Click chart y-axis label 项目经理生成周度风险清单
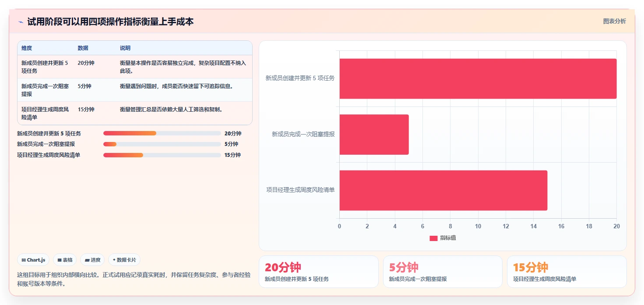Screen dimensions: 644x305 point(300,190)
